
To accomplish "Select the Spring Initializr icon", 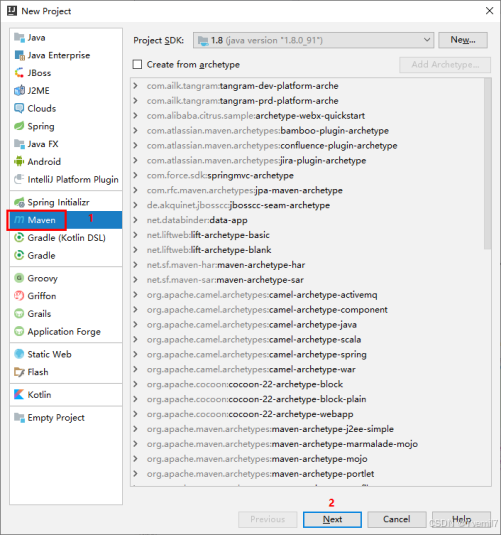I will click(19, 202).
